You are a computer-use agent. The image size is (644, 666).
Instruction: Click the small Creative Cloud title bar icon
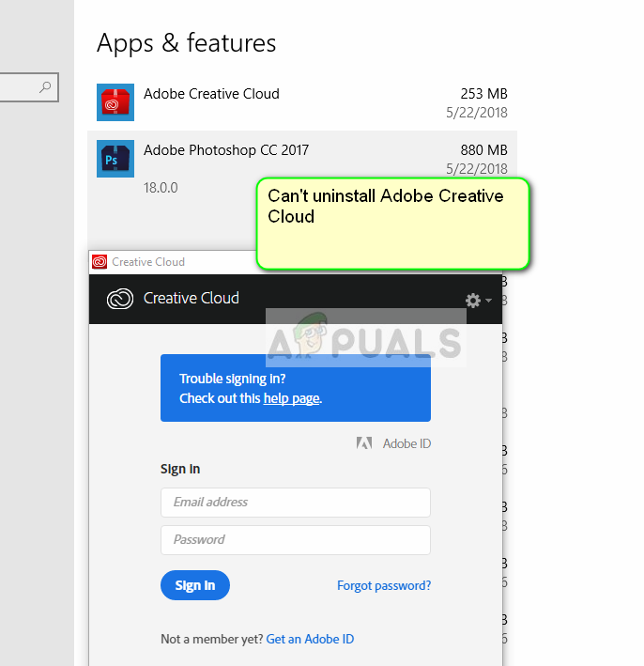[x=100, y=262]
